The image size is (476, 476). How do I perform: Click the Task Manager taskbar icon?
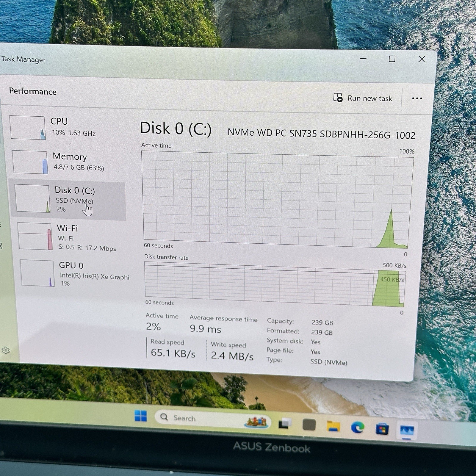(407, 430)
